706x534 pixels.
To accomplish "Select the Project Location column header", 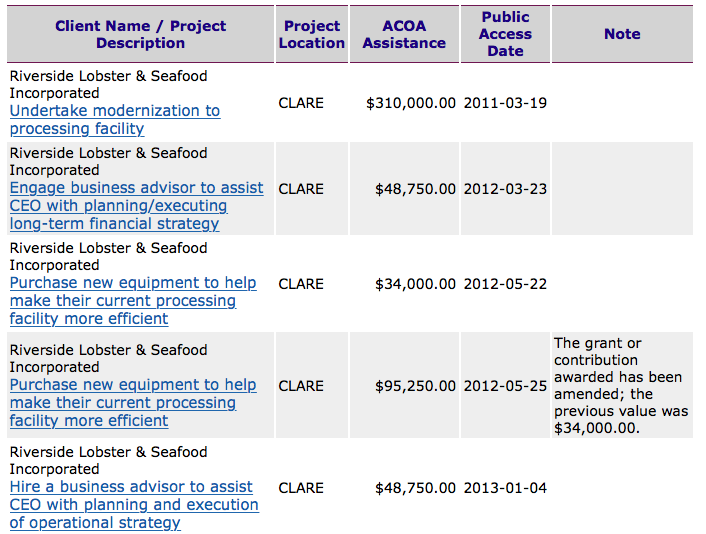I will click(311, 34).
